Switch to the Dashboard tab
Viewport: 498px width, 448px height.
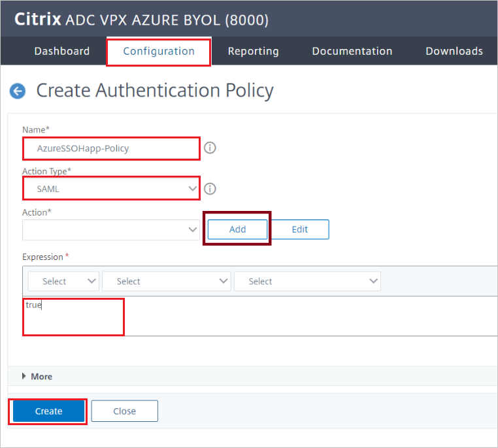pyautogui.click(x=62, y=51)
